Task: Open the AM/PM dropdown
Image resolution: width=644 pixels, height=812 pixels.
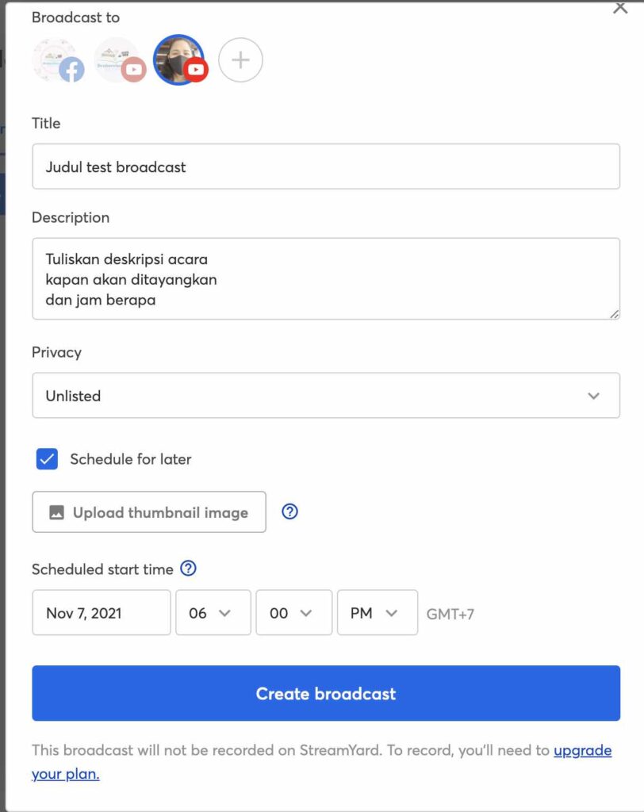Action: 377,613
